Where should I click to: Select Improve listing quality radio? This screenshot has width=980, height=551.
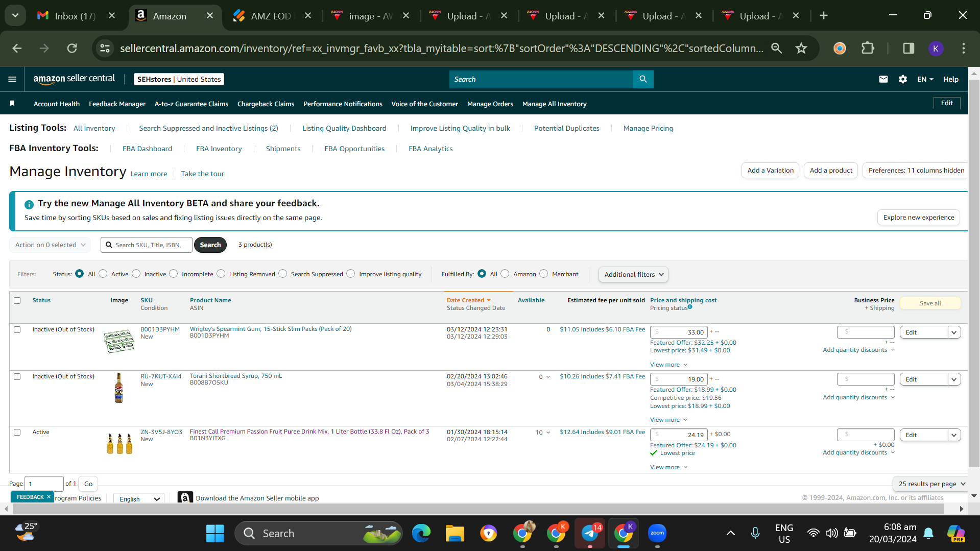pyautogui.click(x=351, y=274)
